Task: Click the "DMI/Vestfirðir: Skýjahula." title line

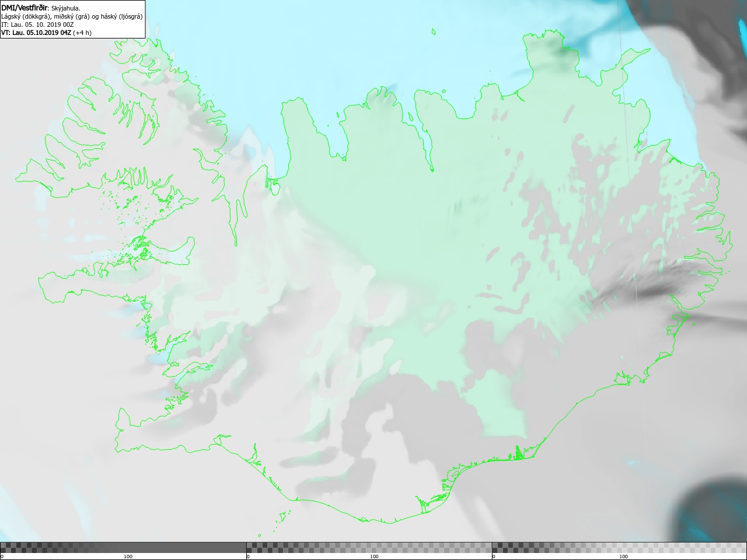Action: (41, 8)
